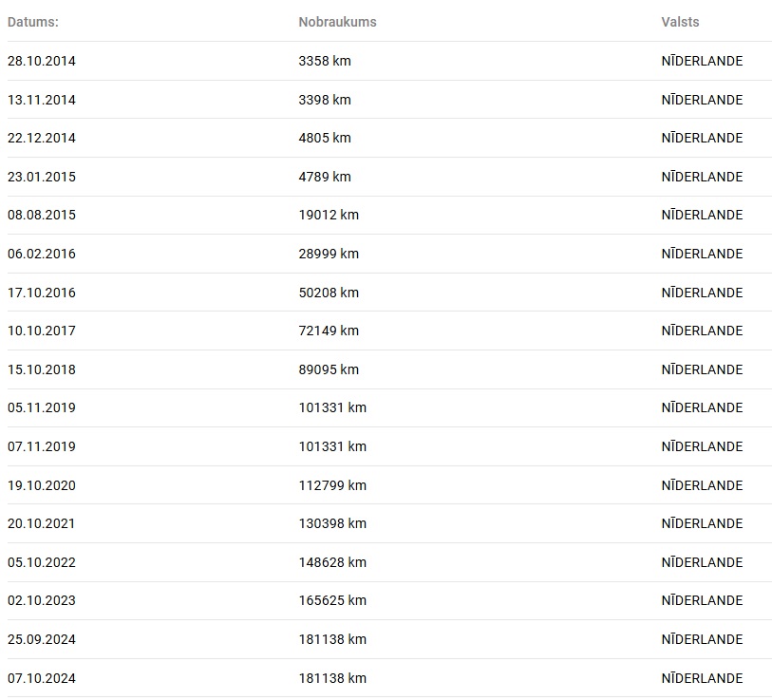772x700 pixels.
Task: Click the Valsts column header
Action: (680, 22)
